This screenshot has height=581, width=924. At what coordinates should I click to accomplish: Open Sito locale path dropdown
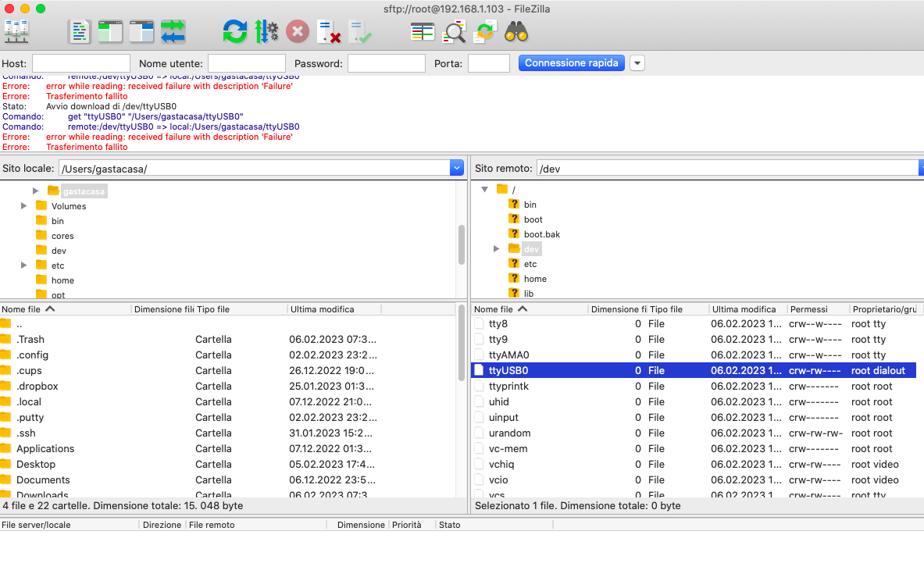[457, 169]
